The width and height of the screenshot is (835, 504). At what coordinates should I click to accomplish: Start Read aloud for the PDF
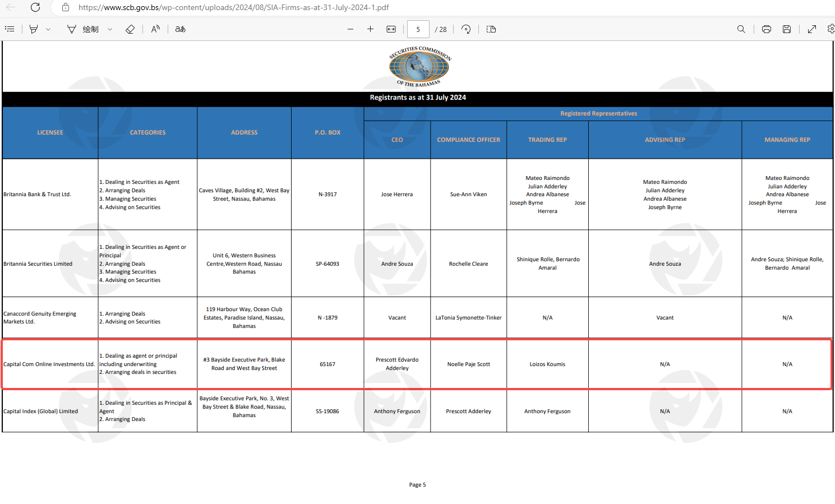155,29
